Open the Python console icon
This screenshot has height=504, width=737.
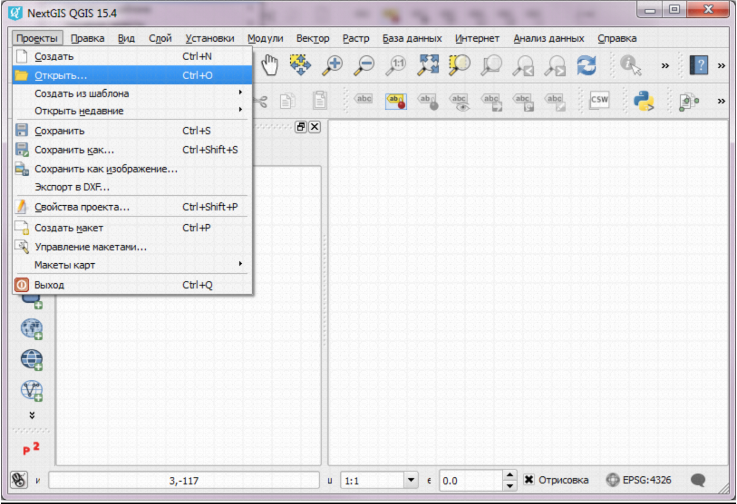click(x=644, y=101)
